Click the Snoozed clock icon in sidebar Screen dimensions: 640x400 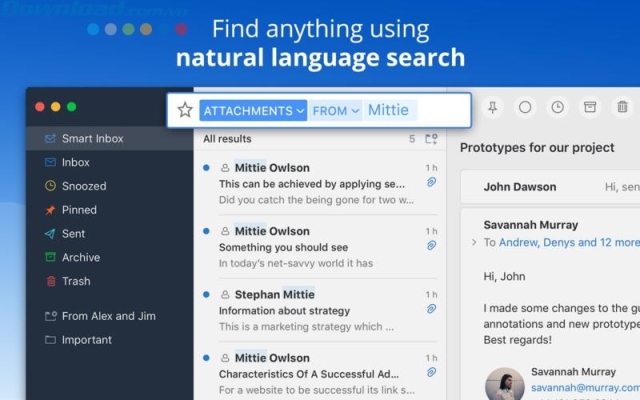[x=50, y=186]
